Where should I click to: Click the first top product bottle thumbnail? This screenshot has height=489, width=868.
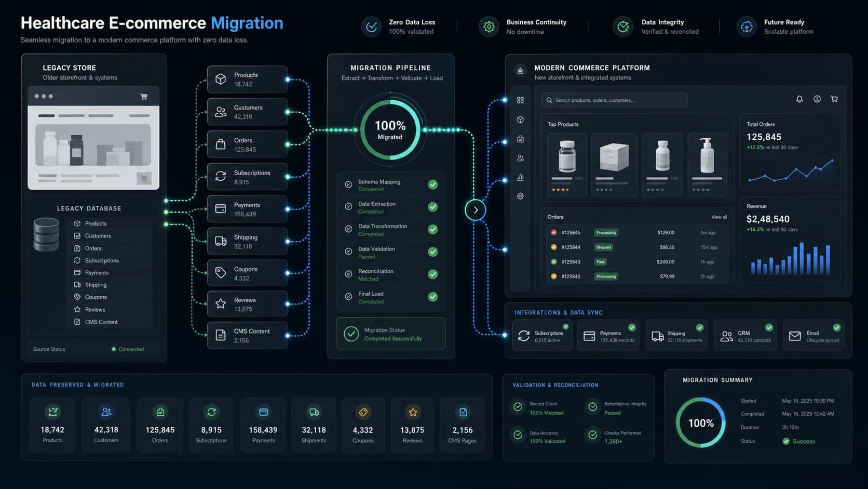pos(567,156)
